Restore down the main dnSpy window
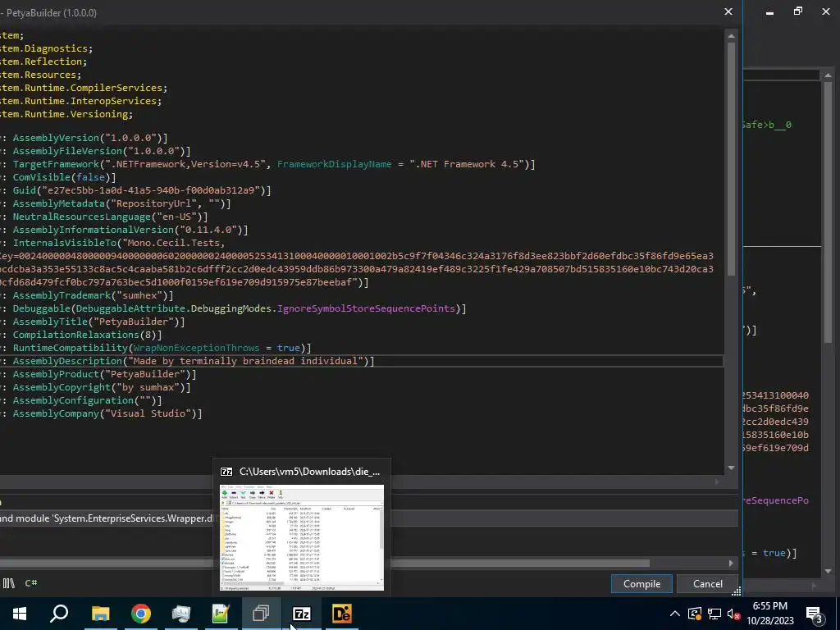 coord(797,11)
